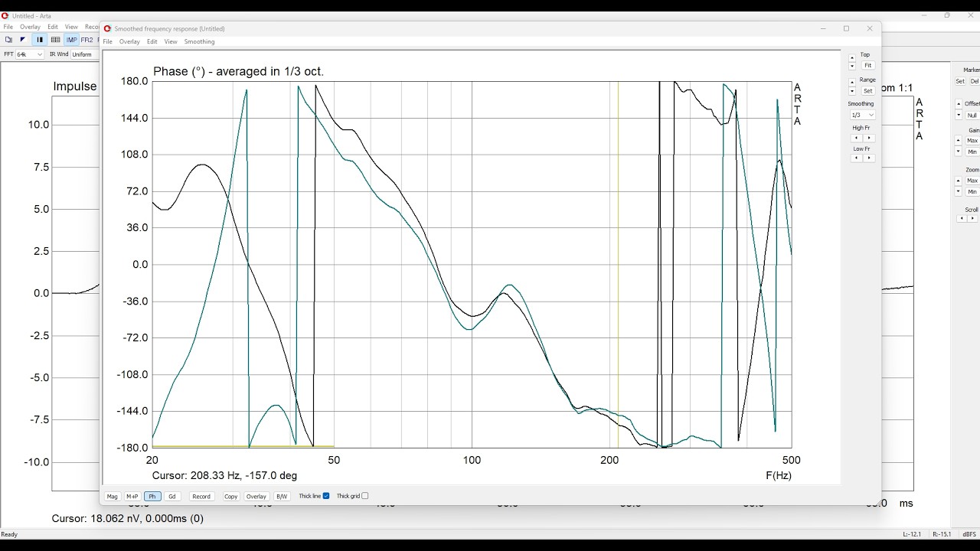The image size is (980, 551).
Task: Click Offset down arrow in Arta window
Action: tap(959, 115)
